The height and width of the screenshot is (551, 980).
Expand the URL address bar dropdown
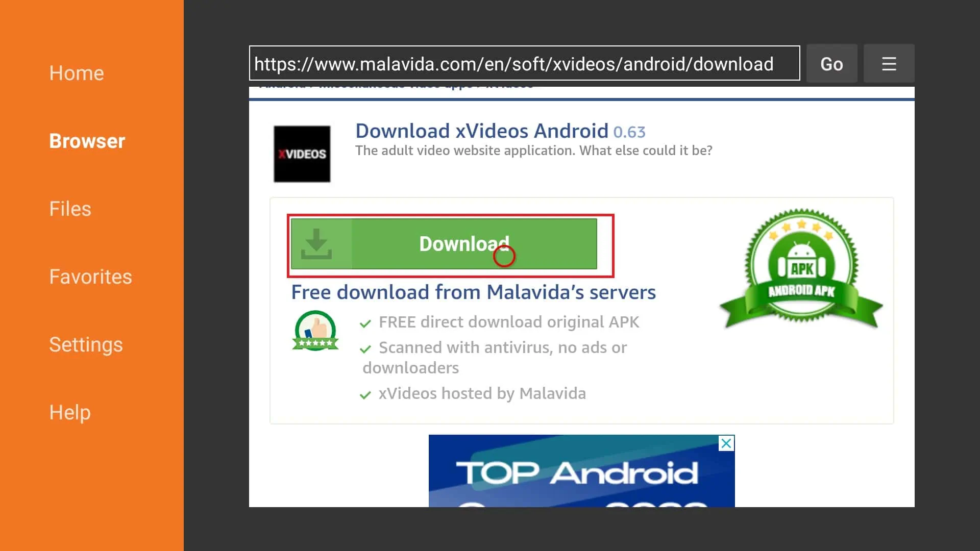pos(889,63)
